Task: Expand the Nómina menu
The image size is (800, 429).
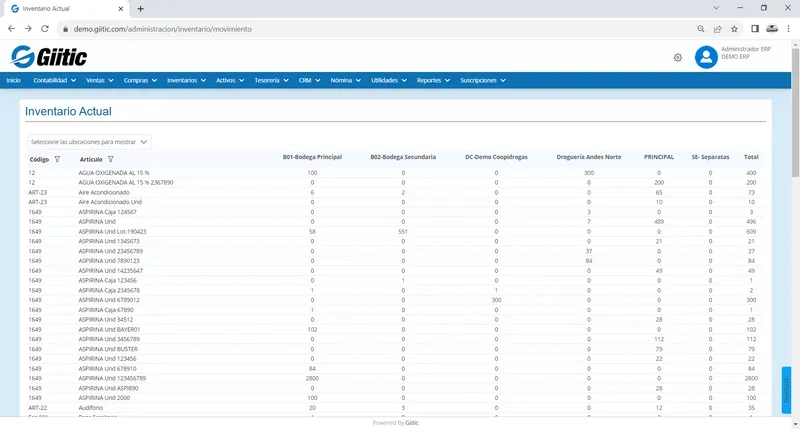Action: coord(345,81)
